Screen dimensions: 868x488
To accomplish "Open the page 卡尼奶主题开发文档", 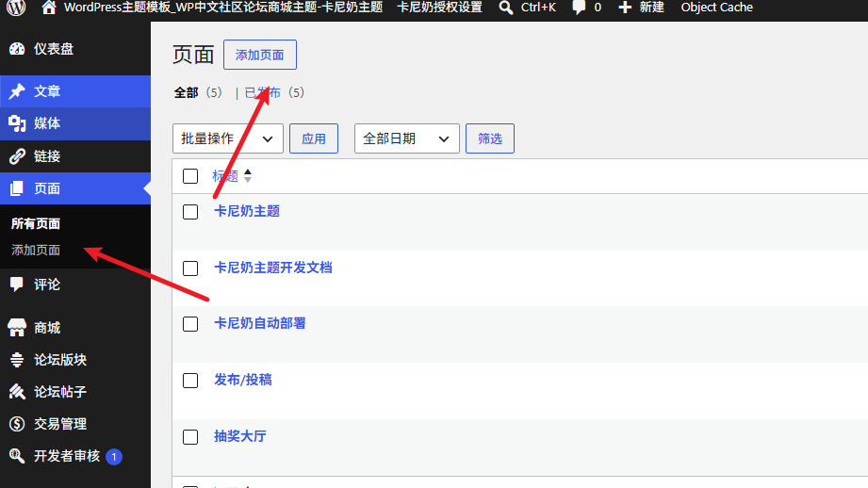I will [x=273, y=268].
